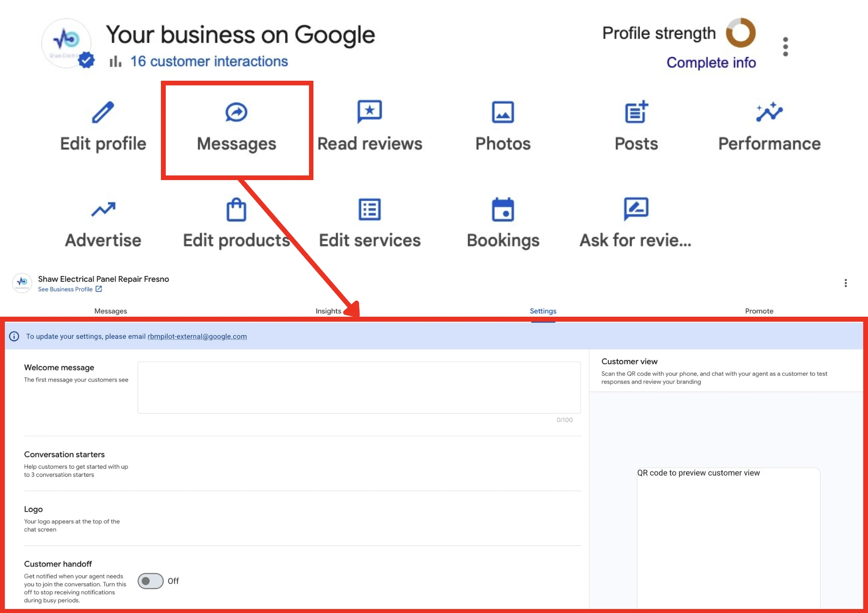This screenshot has height=613, width=868.
Task: Open Ask for reviews icon
Action: tap(636, 209)
